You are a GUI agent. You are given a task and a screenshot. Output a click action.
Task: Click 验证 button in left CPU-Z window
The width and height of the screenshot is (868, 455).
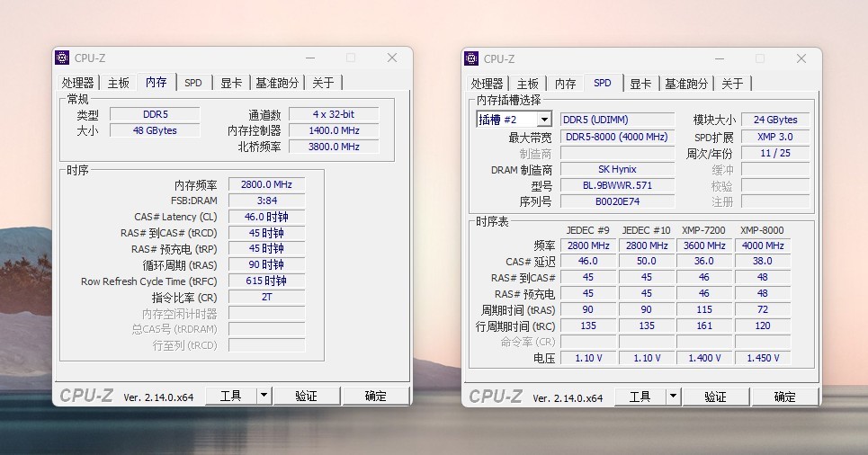(306, 396)
